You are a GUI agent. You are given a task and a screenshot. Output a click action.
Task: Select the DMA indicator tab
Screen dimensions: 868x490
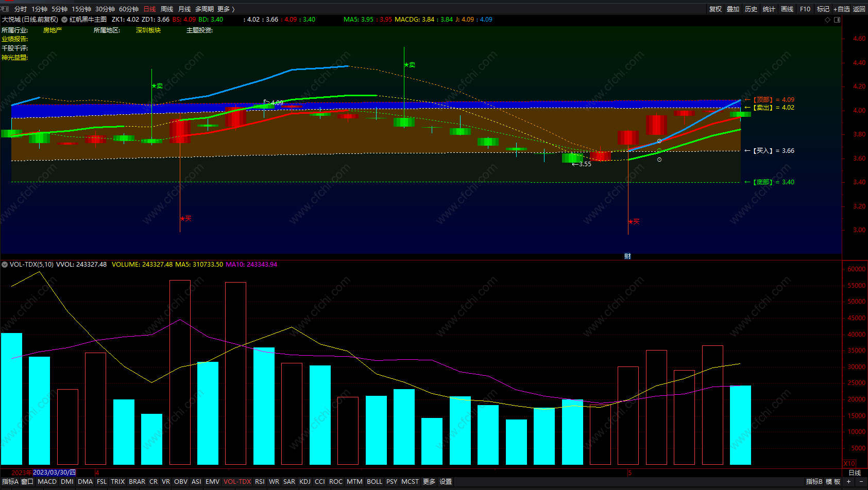pyautogui.click(x=85, y=482)
